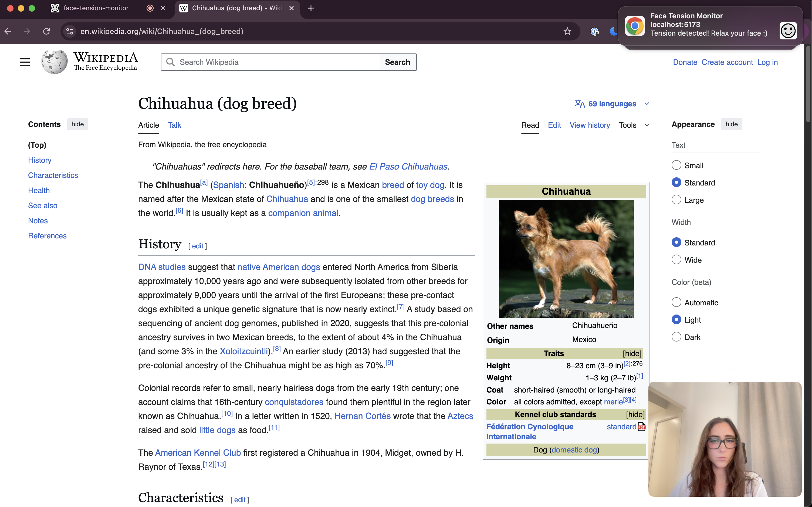The image size is (812, 507).
Task: Select the Large text size option
Action: [x=676, y=200]
